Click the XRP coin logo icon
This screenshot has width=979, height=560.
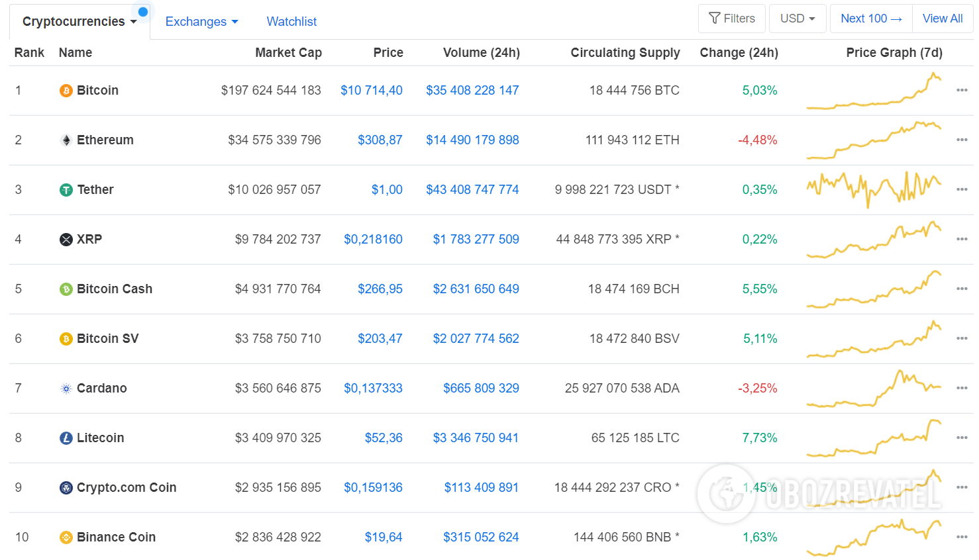[66, 240]
